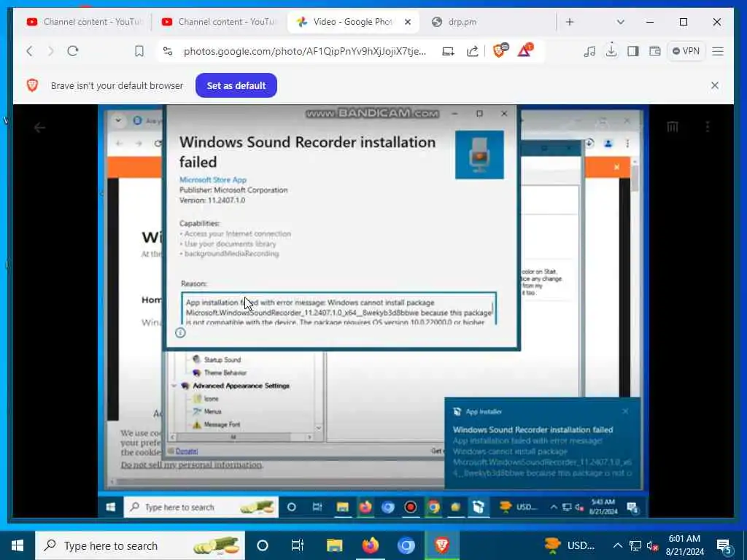The image size is (747, 560).
Task: Click the Donate link in recorded window
Action: click(x=187, y=451)
